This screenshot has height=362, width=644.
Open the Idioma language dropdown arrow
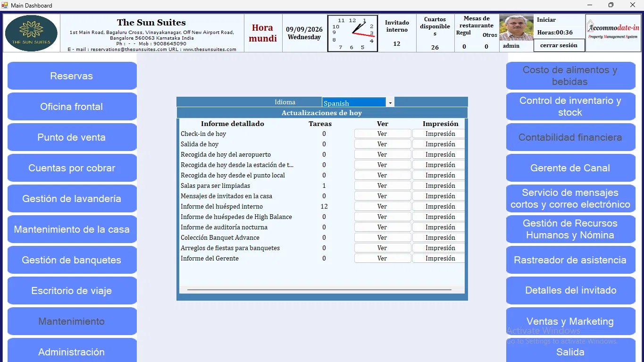coord(390,102)
